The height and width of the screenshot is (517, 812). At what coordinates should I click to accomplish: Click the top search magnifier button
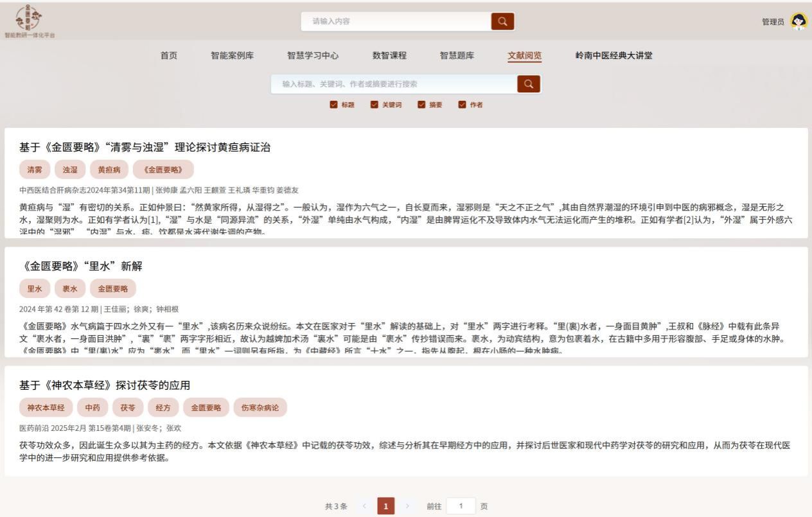pyautogui.click(x=502, y=21)
